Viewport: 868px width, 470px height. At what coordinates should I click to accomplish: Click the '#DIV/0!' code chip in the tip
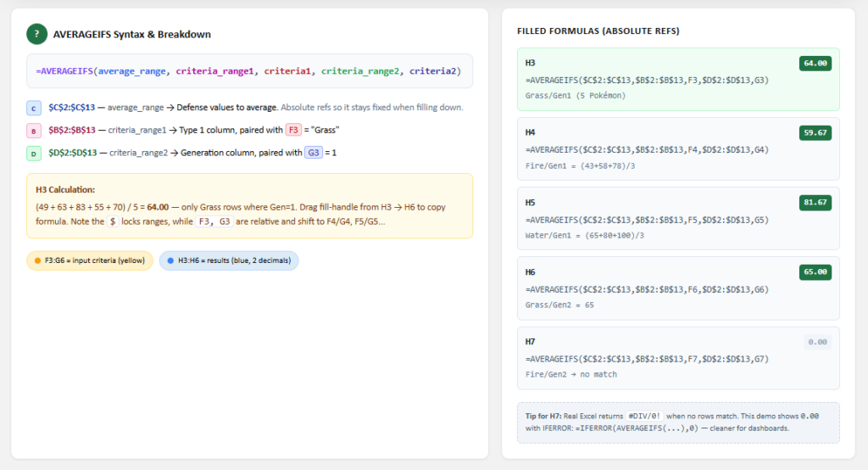[644, 417]
